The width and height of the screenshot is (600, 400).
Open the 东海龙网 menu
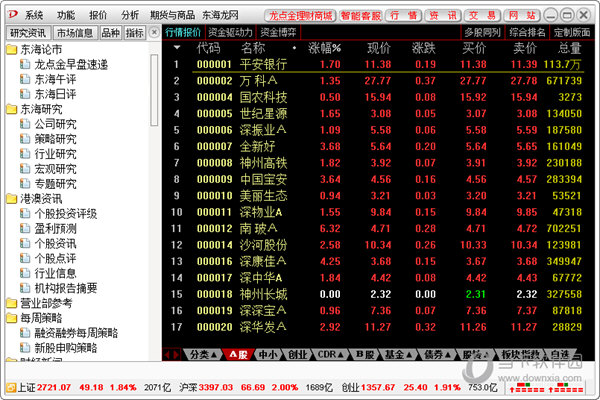[x=220, y=15]
